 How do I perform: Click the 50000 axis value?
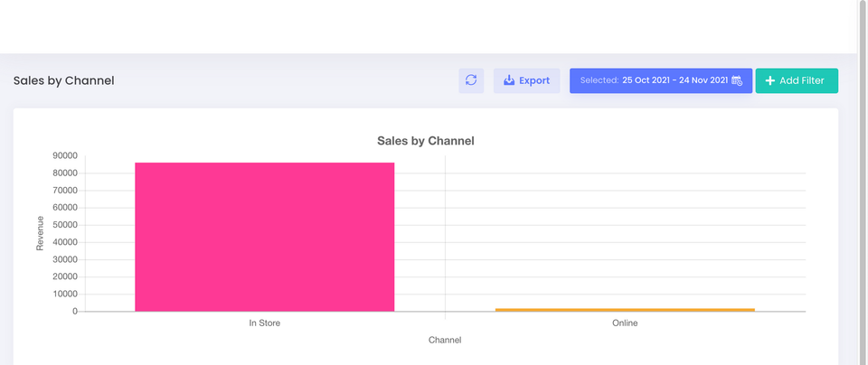point(65,225)
